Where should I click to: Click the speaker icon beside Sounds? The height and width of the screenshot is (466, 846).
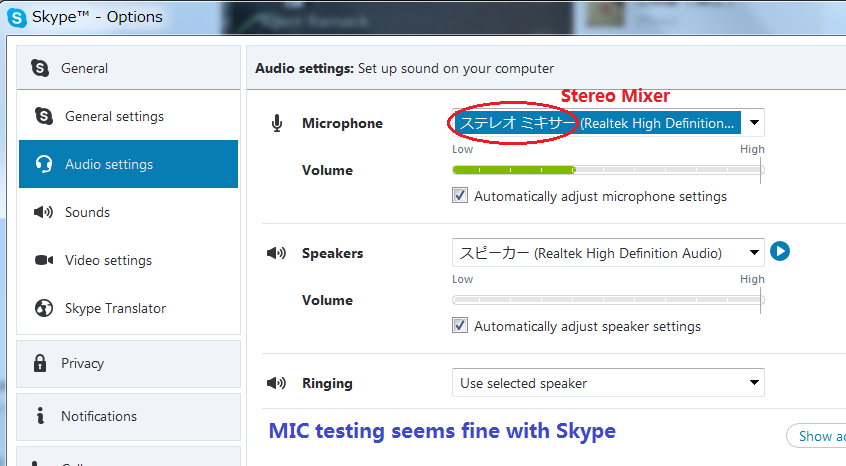pos(43,212)
